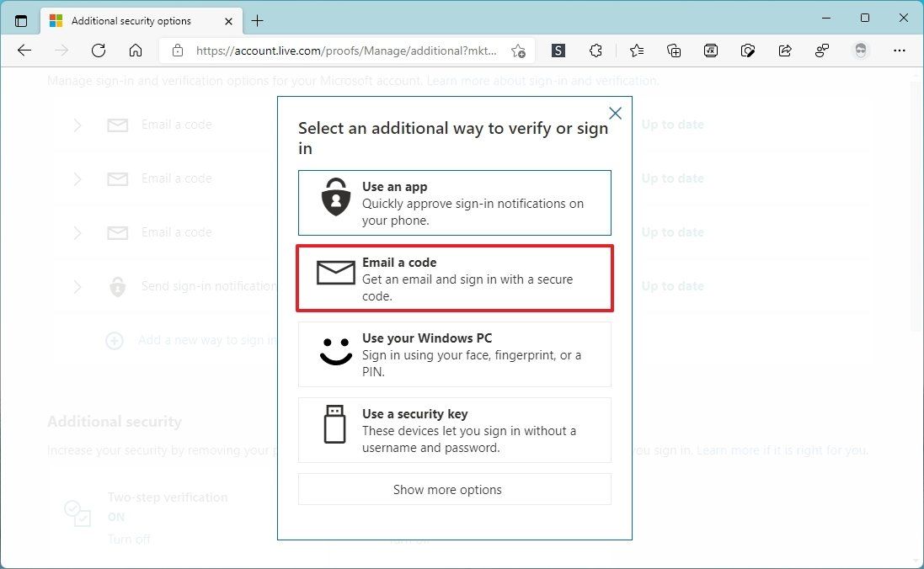Image resolution: width=924 pixels, height=569 pixels.
Task: Click the S extension icon
Action: coord(558,51)
